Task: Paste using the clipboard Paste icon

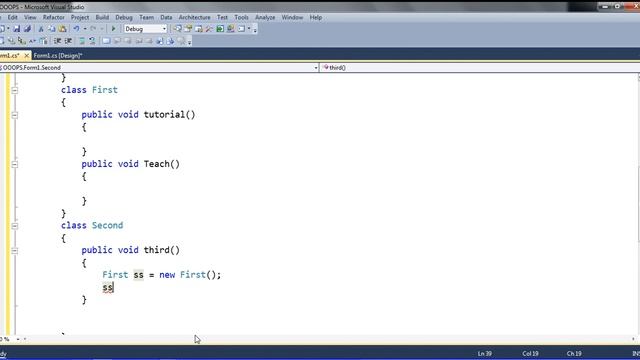Action: coord(62,29)
